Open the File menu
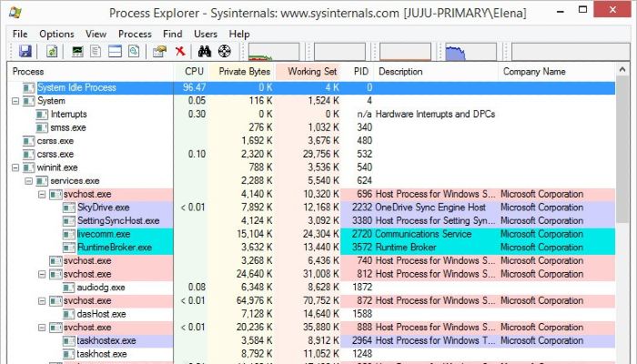Viewport: 637px width, 364px height. pyautogui.click(x=20, y=35)
